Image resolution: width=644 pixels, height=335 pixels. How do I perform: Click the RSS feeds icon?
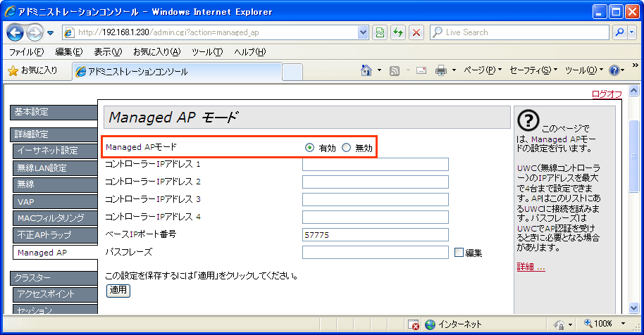coord(395,71)
